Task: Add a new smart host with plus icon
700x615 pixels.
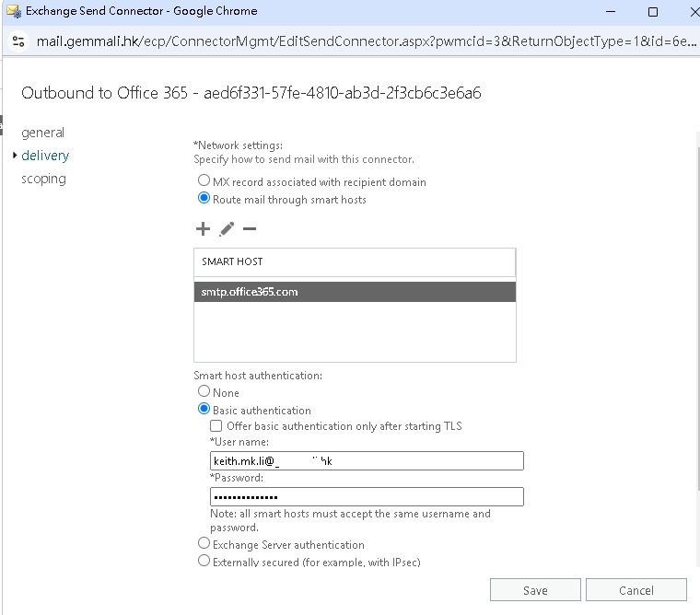Action: click(x=203, y=229)
